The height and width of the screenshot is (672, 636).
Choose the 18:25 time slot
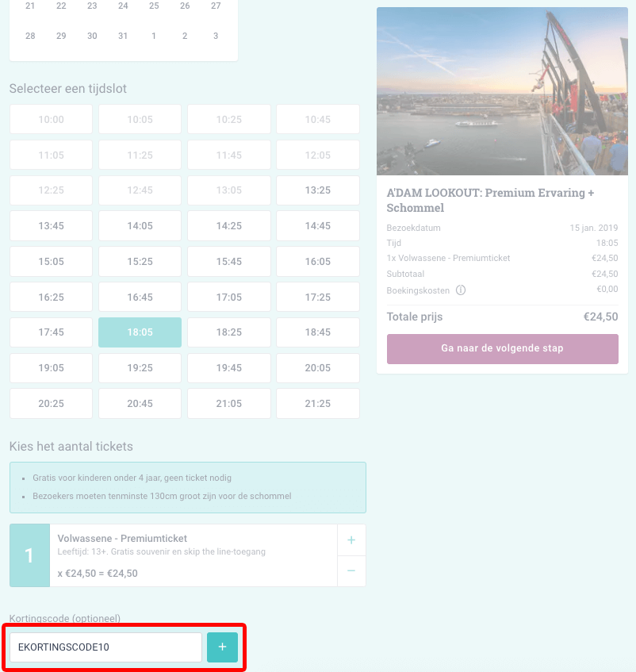pyautogui.click(x=229, y=332)
